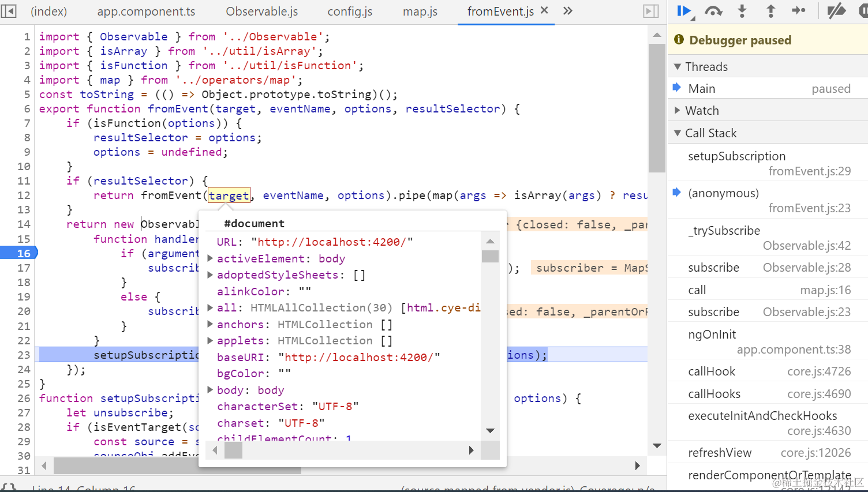Select the callHook stack frame
The image size is (868, 492).
(x=768, y=371)
